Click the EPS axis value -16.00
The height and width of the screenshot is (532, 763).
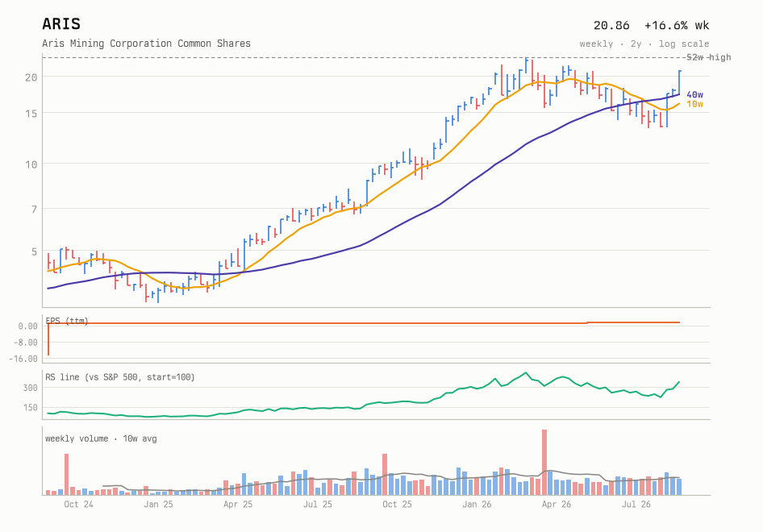click(x=23, y=359)
